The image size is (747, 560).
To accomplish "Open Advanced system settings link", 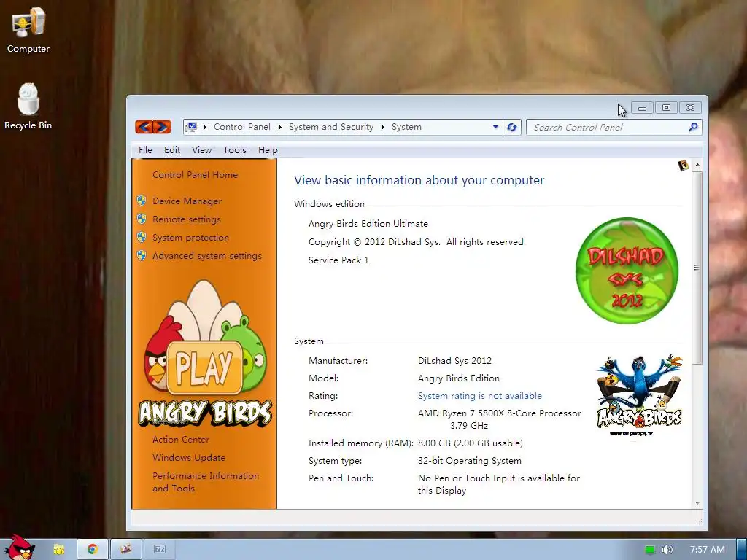I will click(206, 256).
